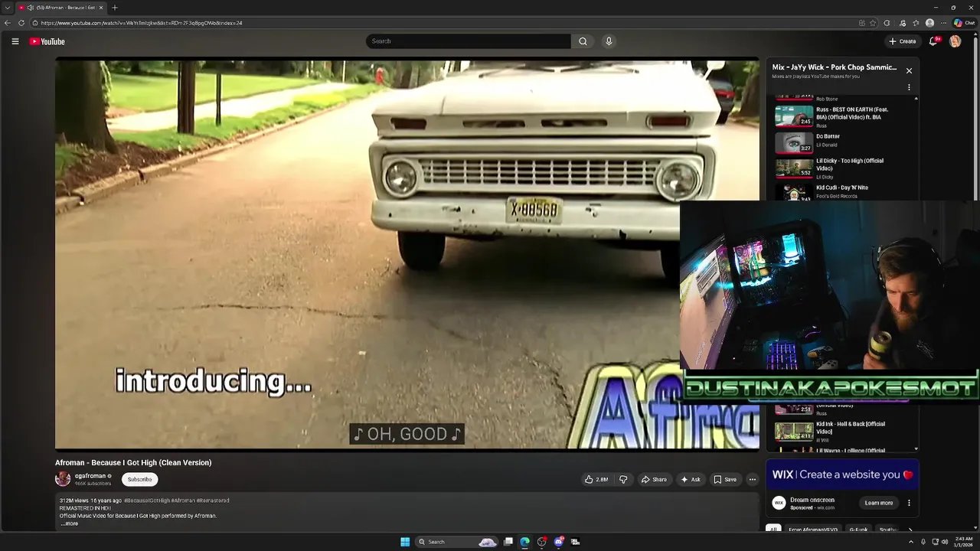Open the Copilot Chat button
Image resolution: width=980 pixels, height=551 pixels.
click(x=964, y=23)
